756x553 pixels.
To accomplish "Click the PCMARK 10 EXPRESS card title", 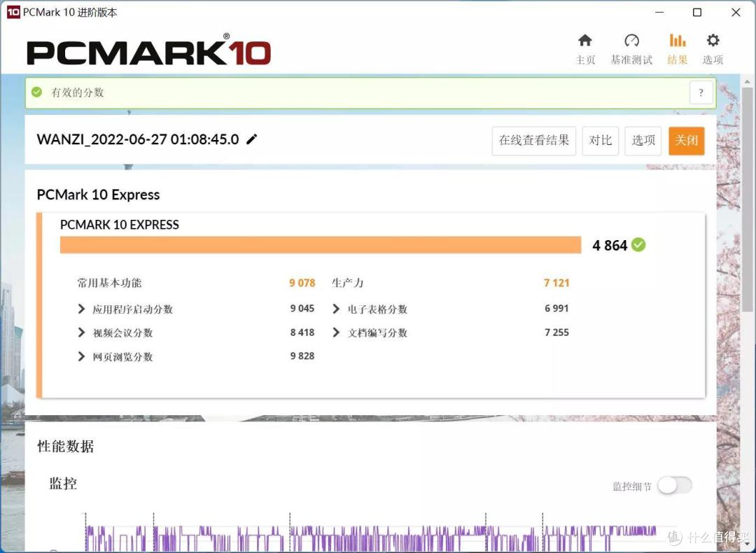I will point(120,225).
